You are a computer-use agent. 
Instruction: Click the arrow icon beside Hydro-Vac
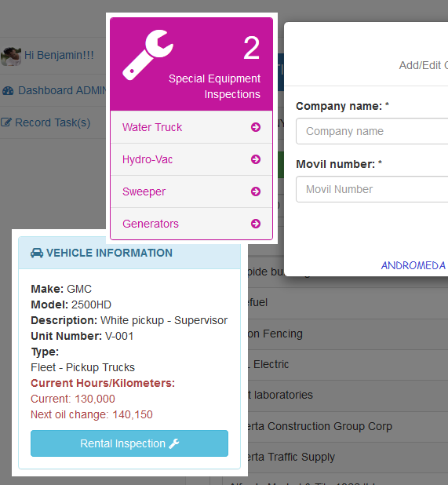tap(256, 159)
